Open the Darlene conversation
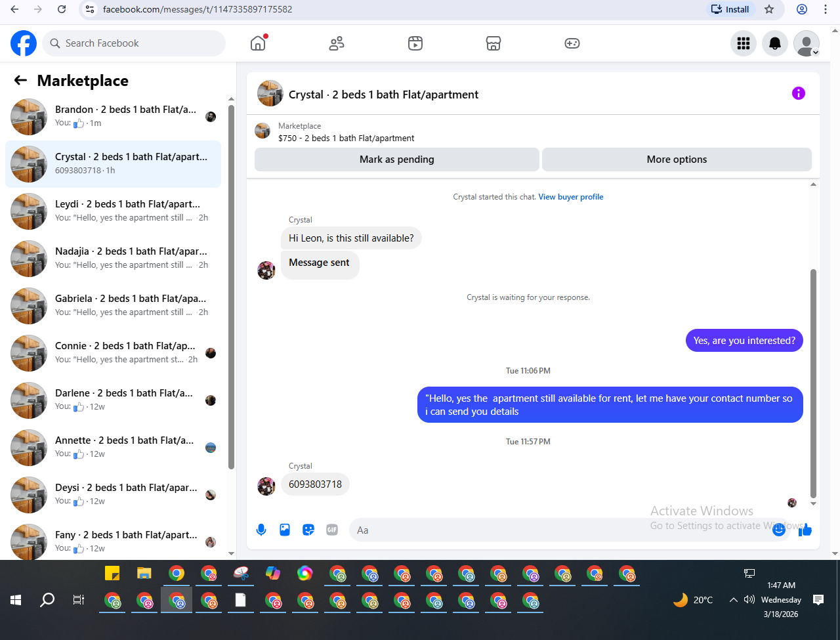 point(114,400)
